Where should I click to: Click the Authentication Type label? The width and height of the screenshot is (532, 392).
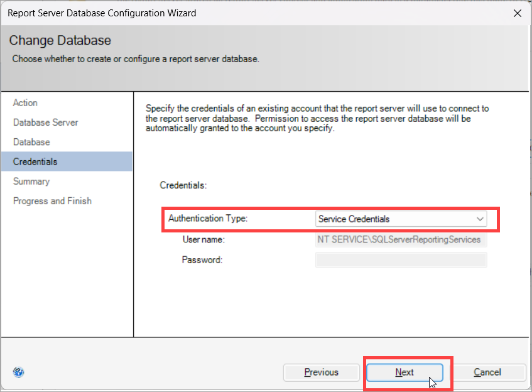(x=208, y=218)
